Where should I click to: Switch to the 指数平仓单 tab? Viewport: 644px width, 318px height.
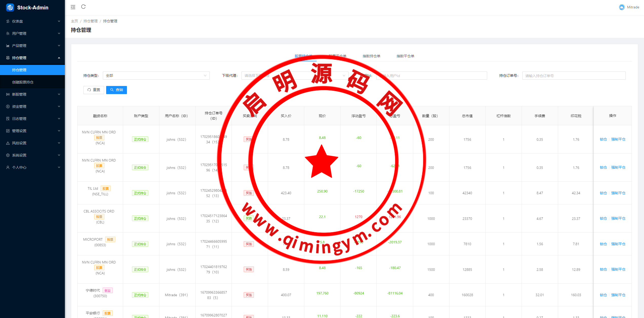point(405,56)
